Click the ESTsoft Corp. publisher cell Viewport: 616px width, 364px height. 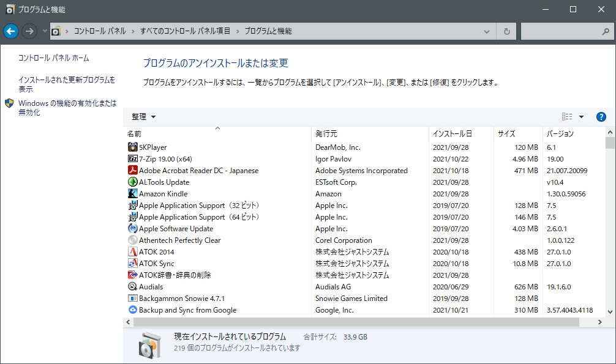point(336,182)
